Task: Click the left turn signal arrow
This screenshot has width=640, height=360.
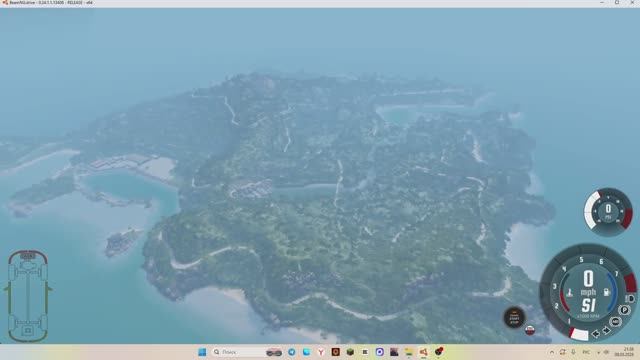Action: [x=596, y=334]
